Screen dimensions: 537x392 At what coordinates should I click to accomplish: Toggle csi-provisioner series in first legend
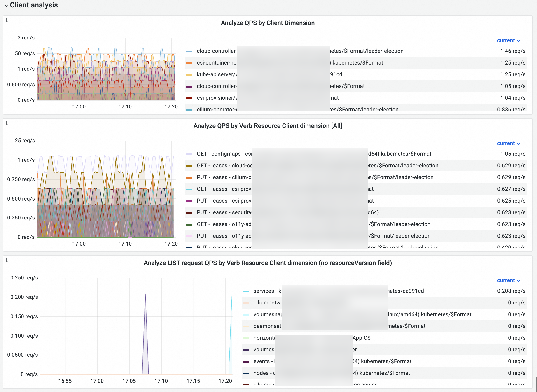click(216, 98)
